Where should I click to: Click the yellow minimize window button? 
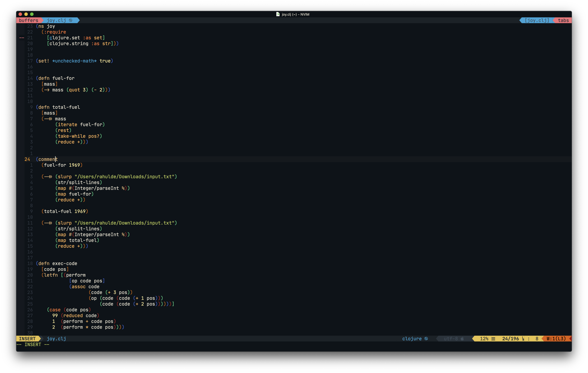(26, 14)
